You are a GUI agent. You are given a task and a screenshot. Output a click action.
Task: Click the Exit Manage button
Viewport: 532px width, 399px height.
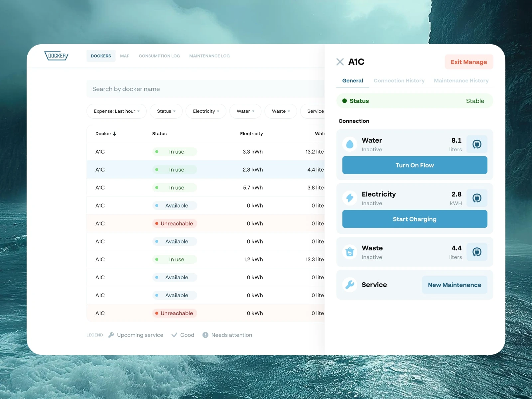[469, 62]
